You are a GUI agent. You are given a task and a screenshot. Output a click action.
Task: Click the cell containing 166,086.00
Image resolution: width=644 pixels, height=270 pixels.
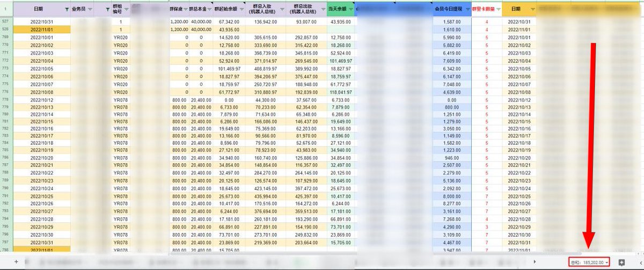[265, 122]
